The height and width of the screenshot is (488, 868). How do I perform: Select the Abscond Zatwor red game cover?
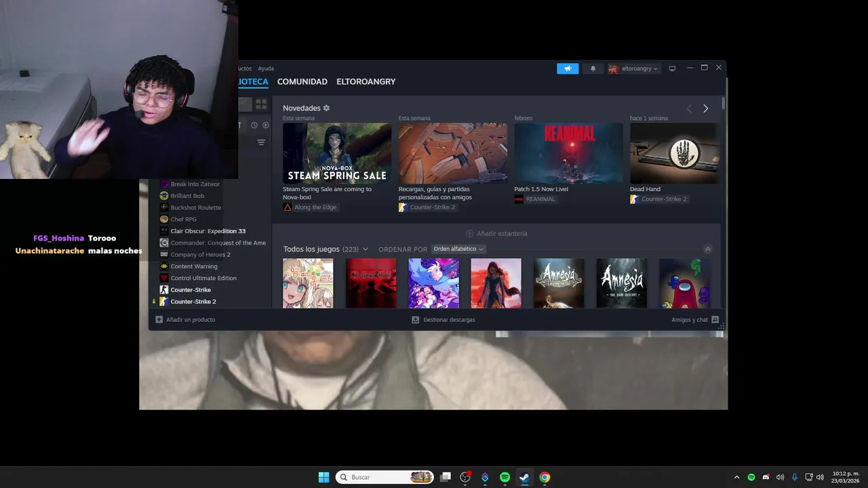(371, 283)
